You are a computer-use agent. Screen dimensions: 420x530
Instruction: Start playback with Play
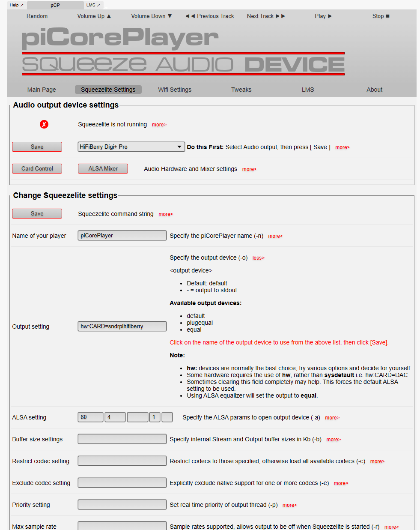tap(323, 16)
